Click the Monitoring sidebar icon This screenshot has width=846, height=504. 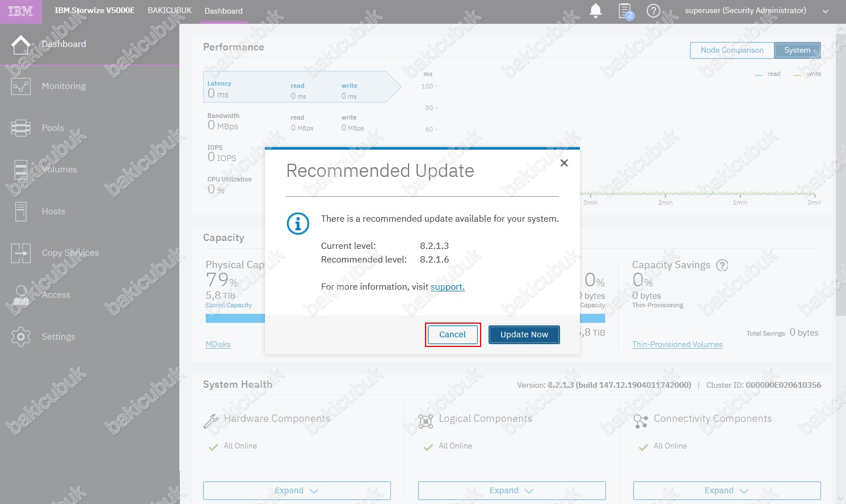click(21, 86)
